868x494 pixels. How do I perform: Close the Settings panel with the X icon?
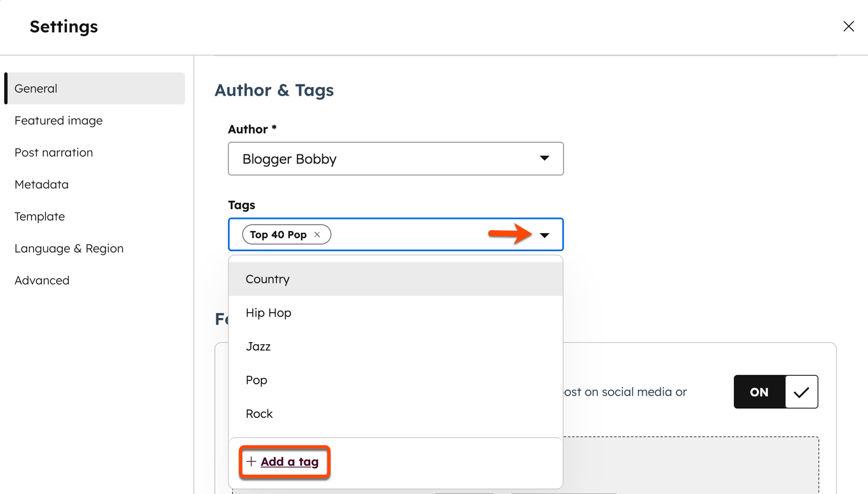click(848, 26)
